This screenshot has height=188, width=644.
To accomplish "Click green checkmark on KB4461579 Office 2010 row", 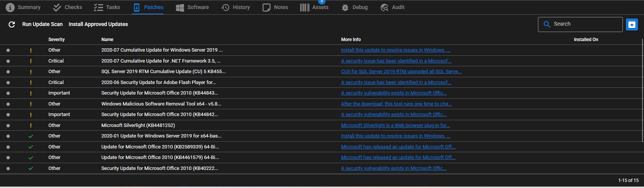I will tap(31, 157).
